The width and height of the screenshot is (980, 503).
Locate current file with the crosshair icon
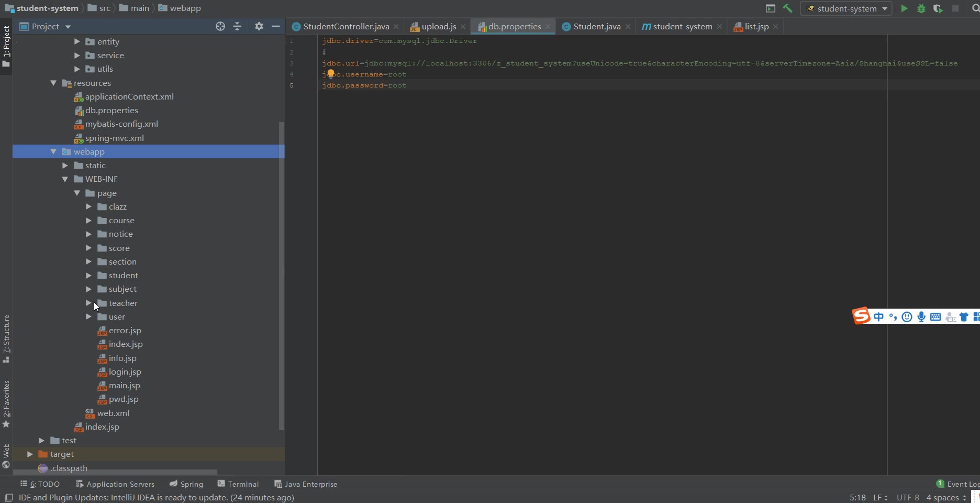pyautogui.click(x=220, y=26)
